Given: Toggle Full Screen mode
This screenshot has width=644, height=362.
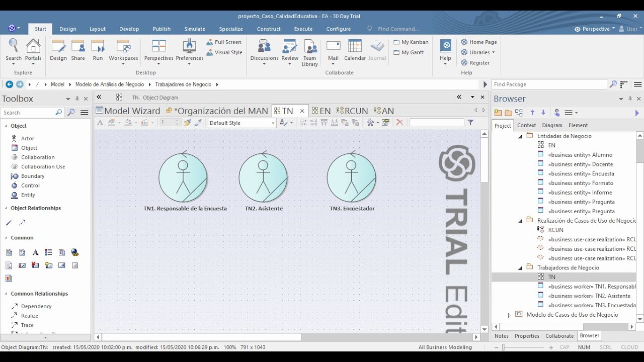Looking at the screenshot, I should coord(224,42).
